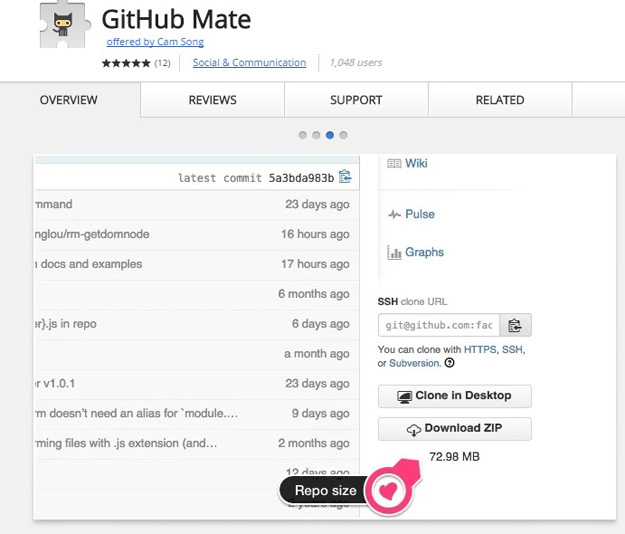Click the 72.98 MB repo size text
The image size is (625, 534).
454,457
